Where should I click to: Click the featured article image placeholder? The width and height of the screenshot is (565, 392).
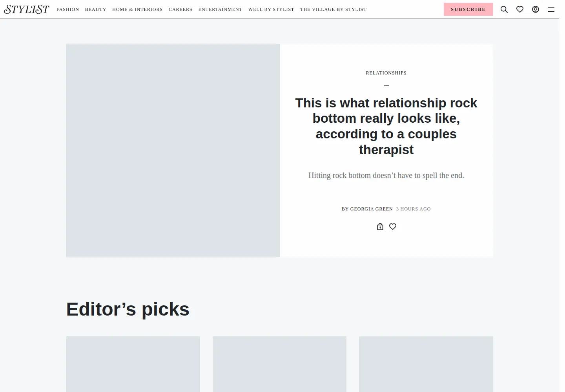tap(173, 151)
